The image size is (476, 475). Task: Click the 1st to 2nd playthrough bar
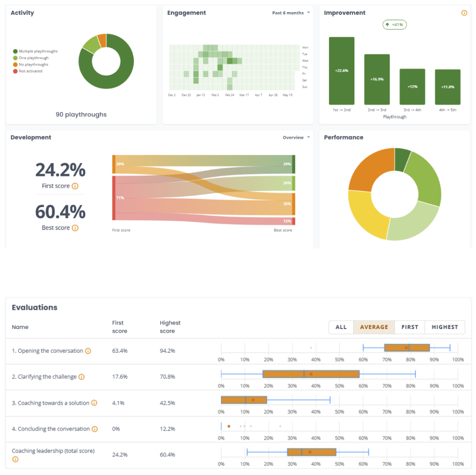[x=342, y=71]
